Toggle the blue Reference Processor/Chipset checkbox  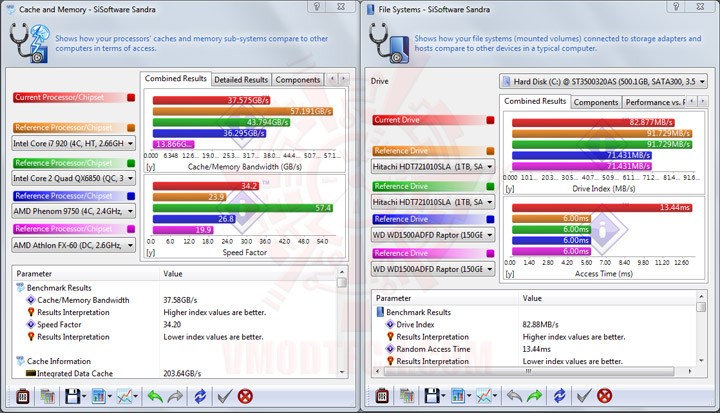131,196
